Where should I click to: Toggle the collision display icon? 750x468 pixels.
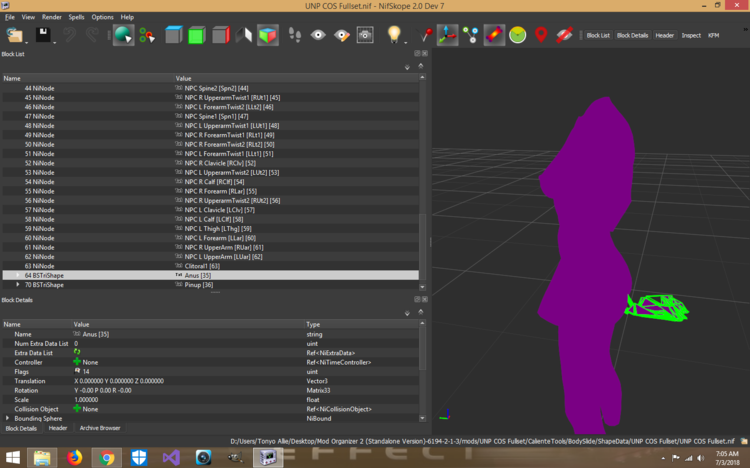494,35
